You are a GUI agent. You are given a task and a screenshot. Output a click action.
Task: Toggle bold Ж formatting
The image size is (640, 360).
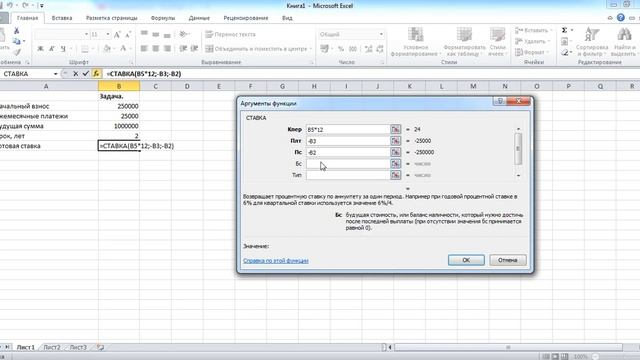(x=40, y=49)
